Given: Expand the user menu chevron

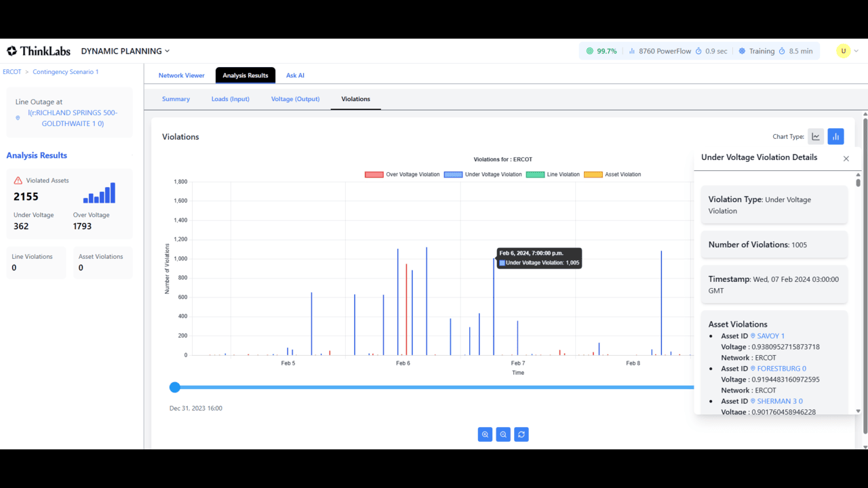Looking at the screenshot, I should [x=856, y=51].
